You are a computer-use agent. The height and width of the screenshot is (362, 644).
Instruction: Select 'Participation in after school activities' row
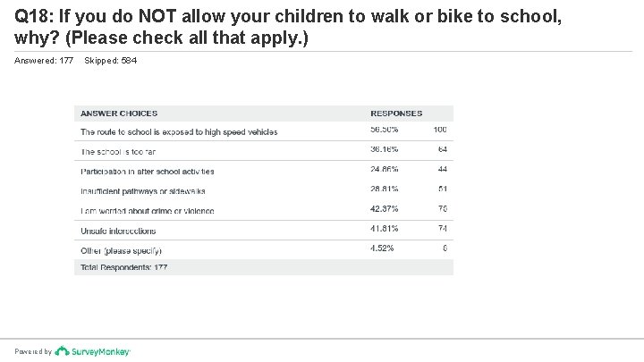click(148, 171)
